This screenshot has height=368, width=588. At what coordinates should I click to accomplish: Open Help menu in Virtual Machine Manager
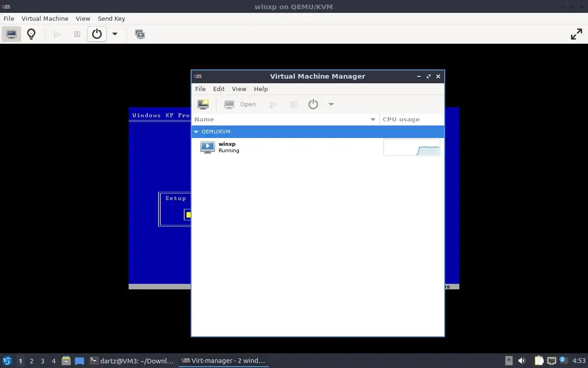pyautogui.click(x=260, y=89)
